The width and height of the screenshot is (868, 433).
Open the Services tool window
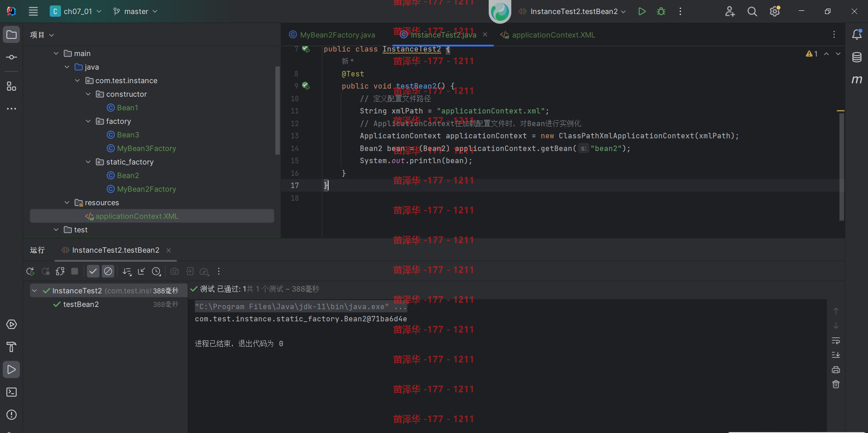coord(12,325)
